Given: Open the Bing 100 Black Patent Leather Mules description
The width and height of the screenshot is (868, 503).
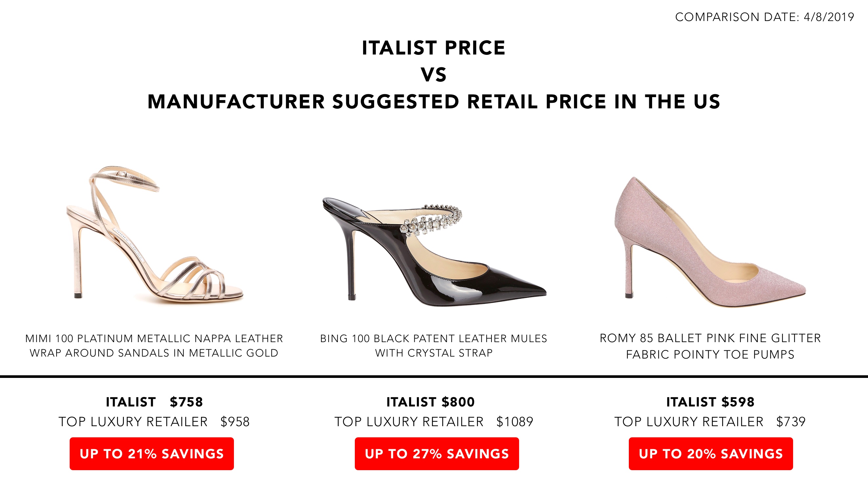Looking at the screenshot, I should [x=434, y=346].
